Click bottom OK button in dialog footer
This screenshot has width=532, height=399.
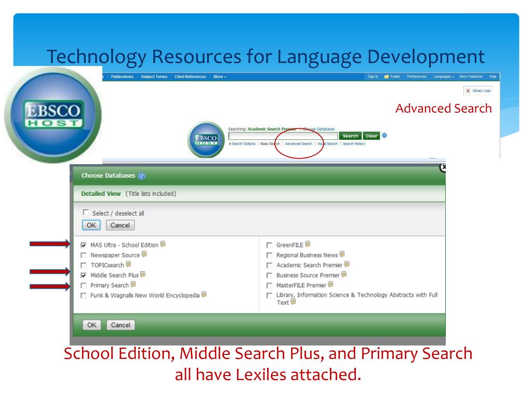pyautogui.click(x=92, y=325)
